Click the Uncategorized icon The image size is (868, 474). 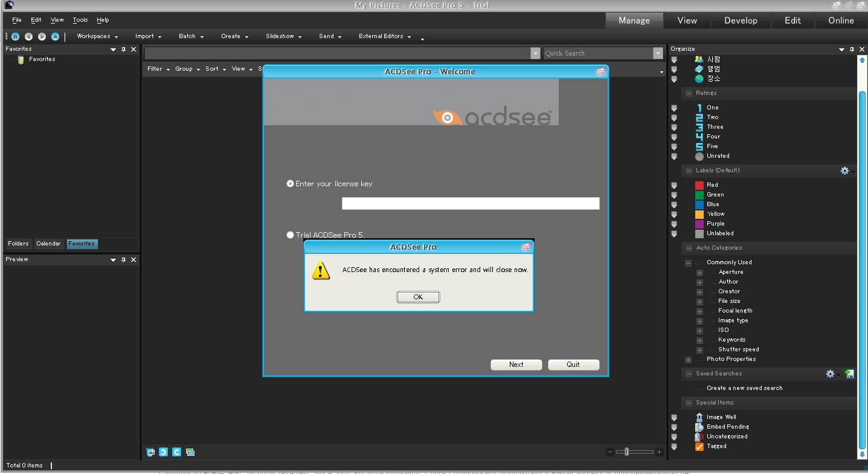[699, 437]
